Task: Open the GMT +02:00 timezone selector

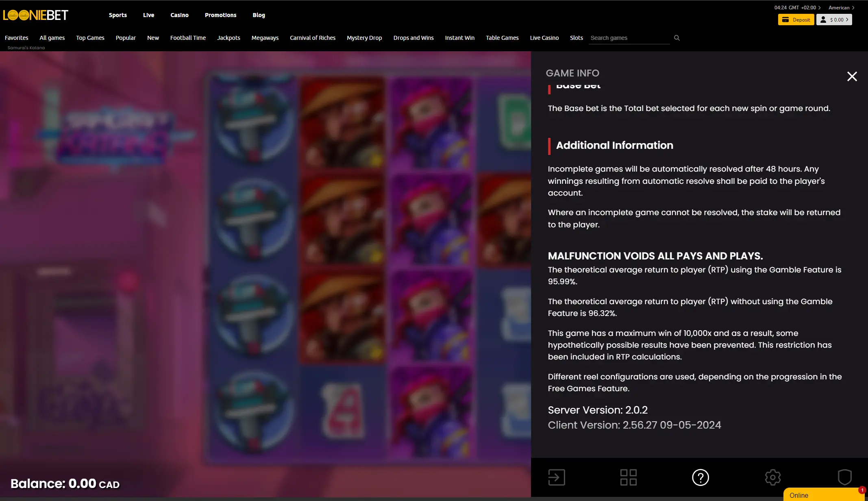Action: click(797, 8)
